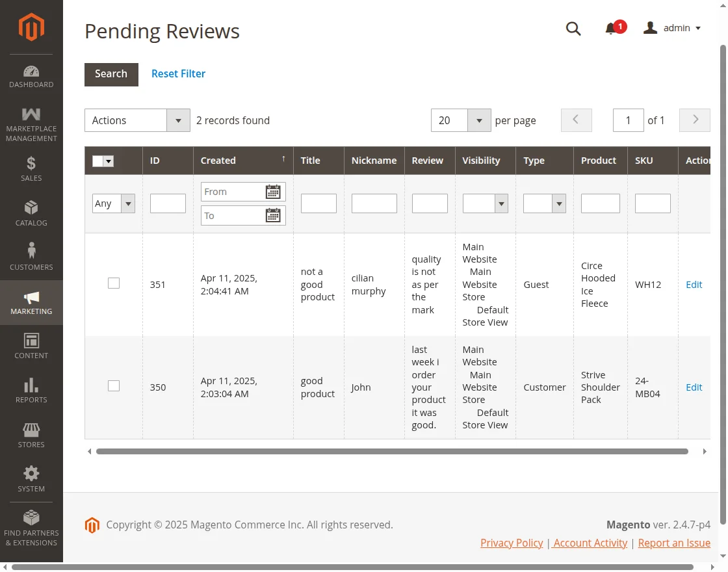Open the global search magnifier
The height and width of the screenshot is (572, 728).
click(573, 29)
